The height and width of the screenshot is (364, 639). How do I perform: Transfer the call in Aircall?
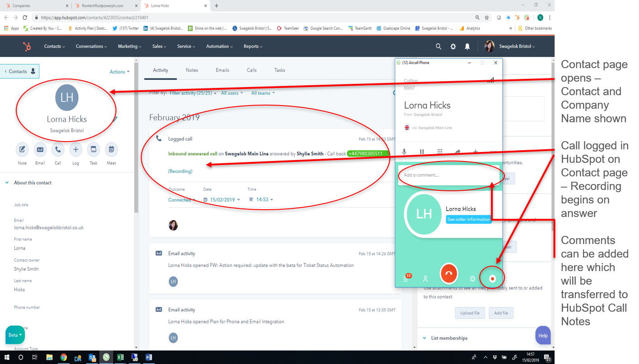coord(458,152)
